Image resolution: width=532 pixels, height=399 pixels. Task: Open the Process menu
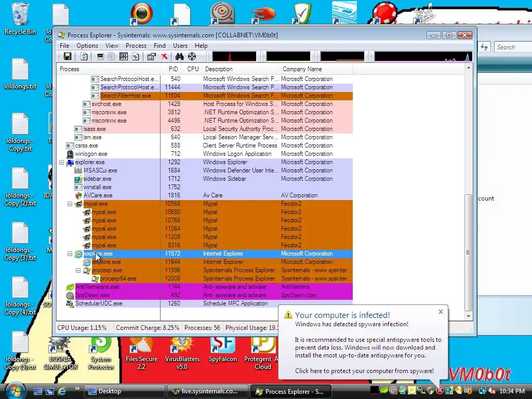point(136,46)
